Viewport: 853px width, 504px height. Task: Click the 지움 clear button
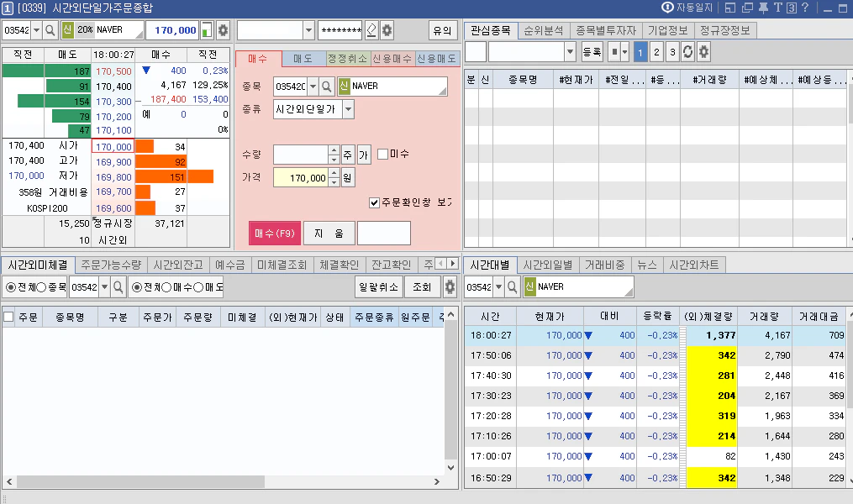pos(329,234)
